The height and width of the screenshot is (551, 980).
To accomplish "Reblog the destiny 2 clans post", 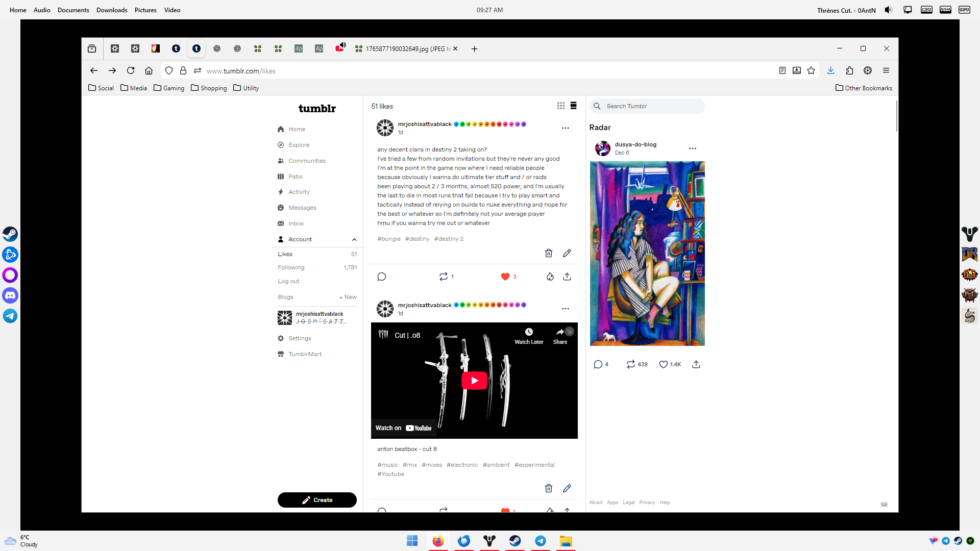I will 443,277.
